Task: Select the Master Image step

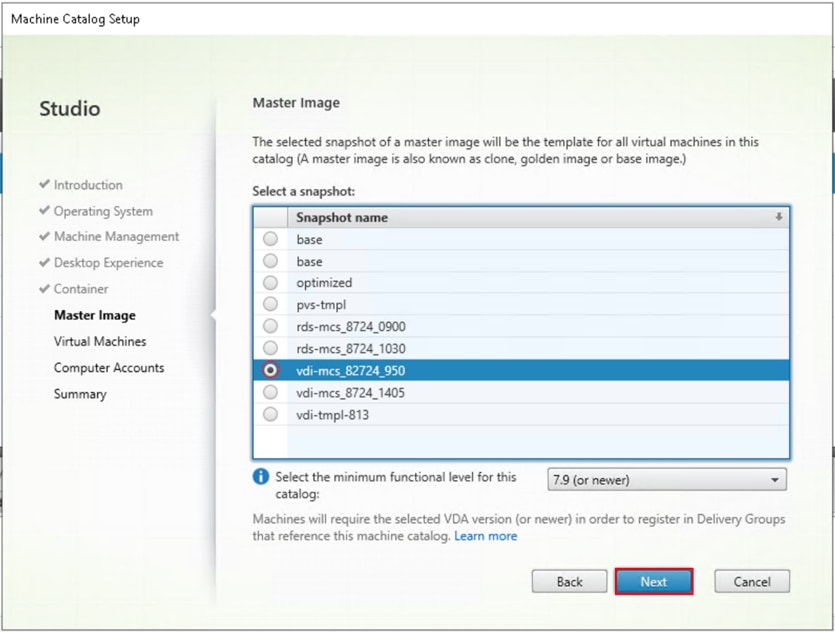Action: tap(95, 315)
